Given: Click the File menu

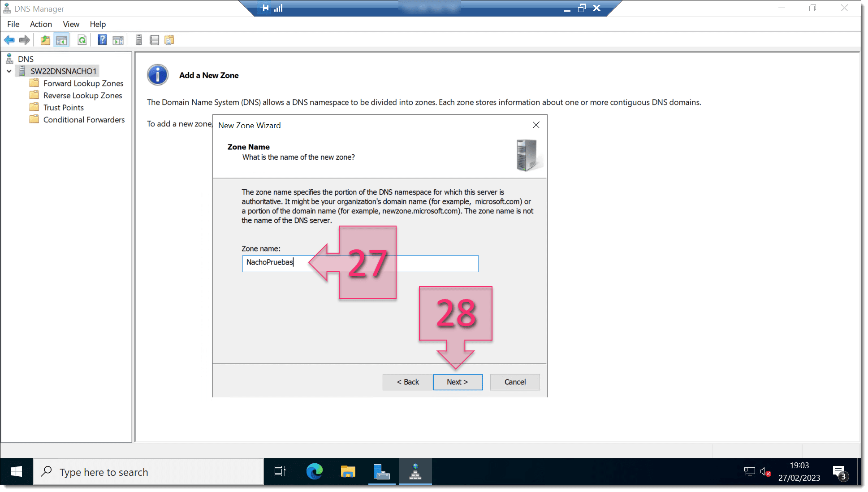Looking at the screenshot, I should pyautogui.click(x=13, y=24).
